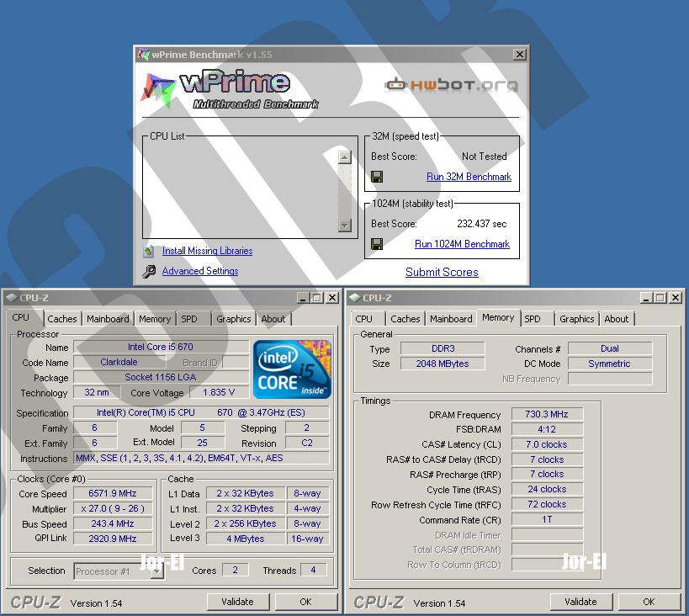689x616 pixels.
Task: Click the CPU List scrollbar up arrow
Action: coord(345,157)
